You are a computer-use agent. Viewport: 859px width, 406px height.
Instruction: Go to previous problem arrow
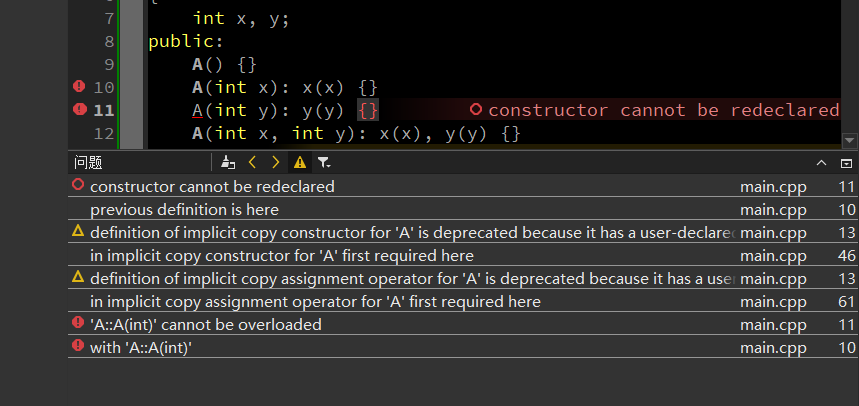click(x=253, y=162)
